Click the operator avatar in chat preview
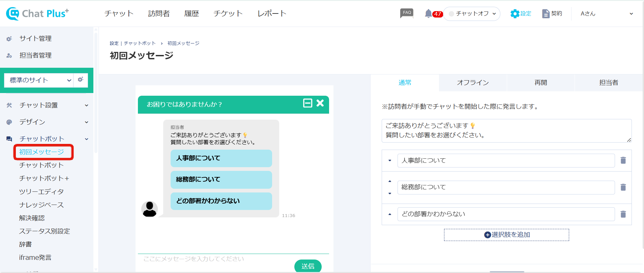This screenshot has height=273, width=644. click(149, 209)
